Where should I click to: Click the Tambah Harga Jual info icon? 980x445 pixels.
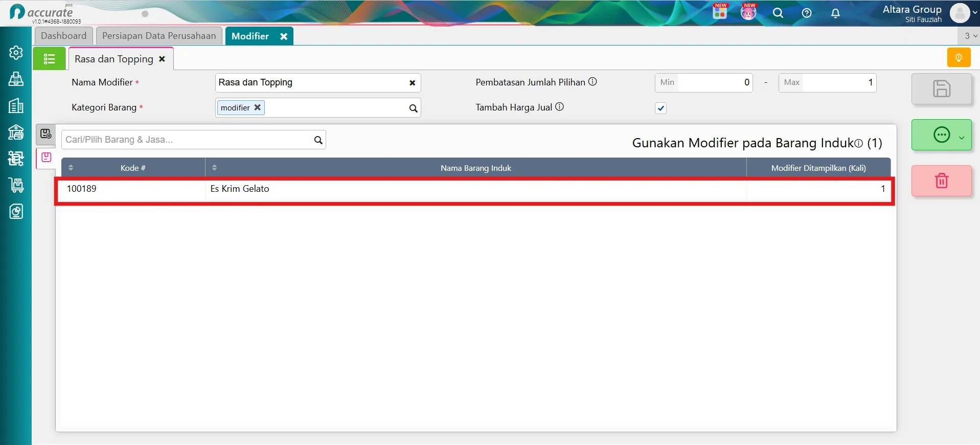pyautogui.click(x=560, y=107)
